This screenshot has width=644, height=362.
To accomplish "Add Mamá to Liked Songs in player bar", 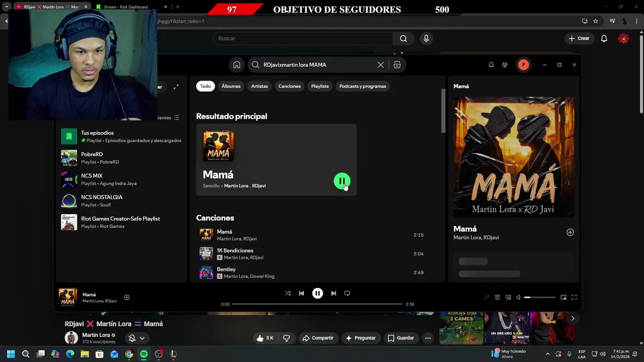I will pyautogui.click(x=127, y=297).
